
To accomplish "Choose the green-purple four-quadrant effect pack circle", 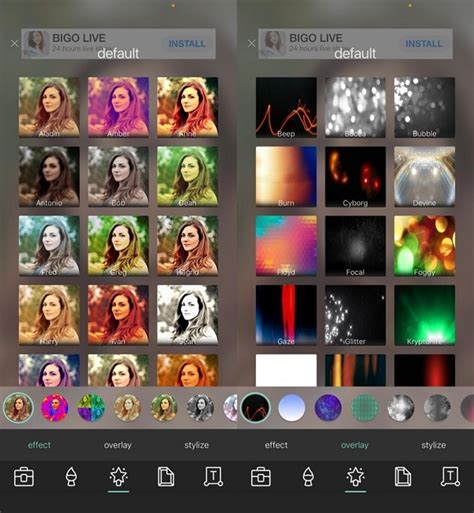I will (x=91, y=407).
